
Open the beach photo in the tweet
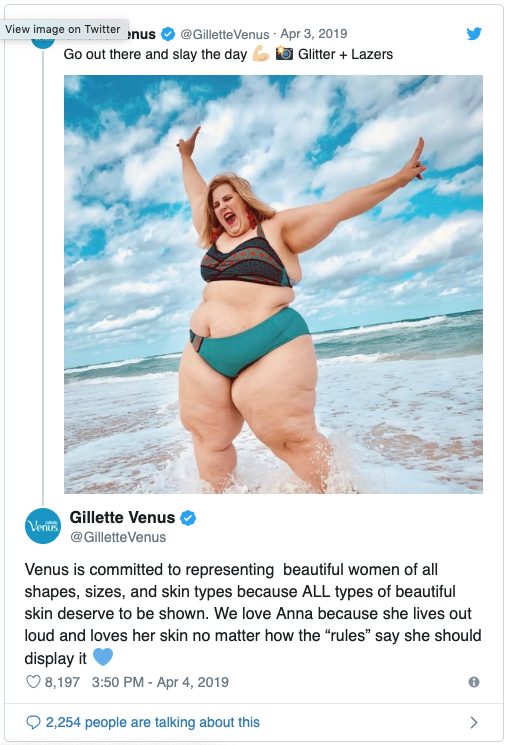273,284
